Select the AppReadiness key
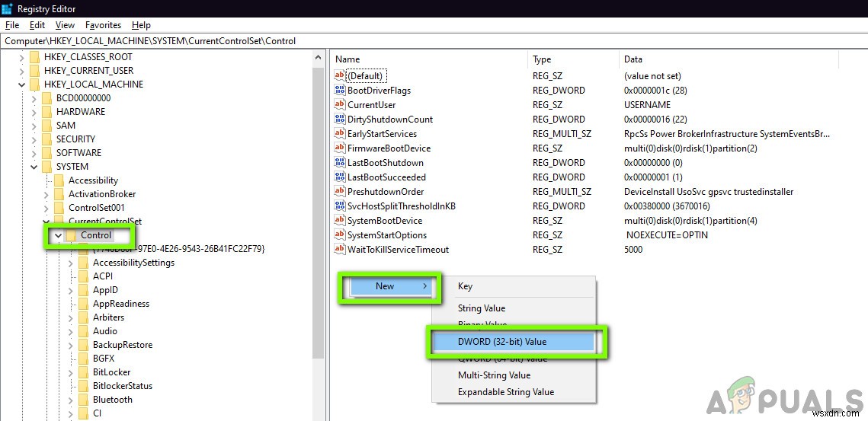The height and width of the screenshot is (421, 868). (x=120, y=304)
